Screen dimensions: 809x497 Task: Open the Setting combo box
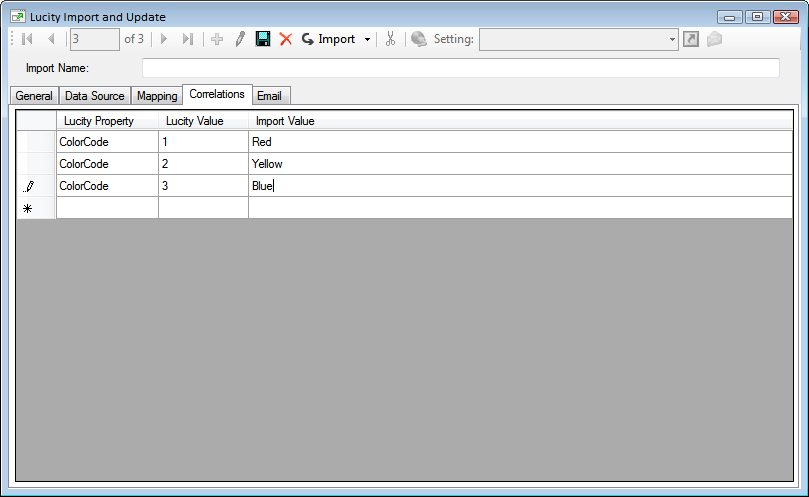point(578,39)
